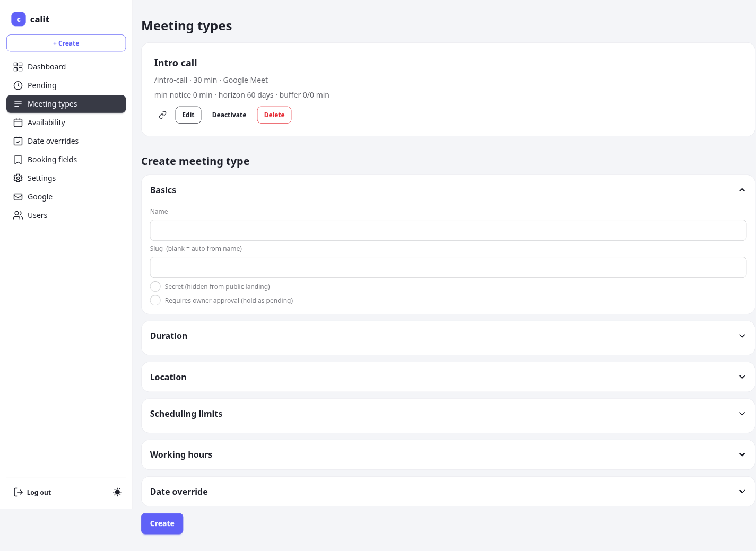
Task: Enable Requires owner approval option
Action: [155, 300]
